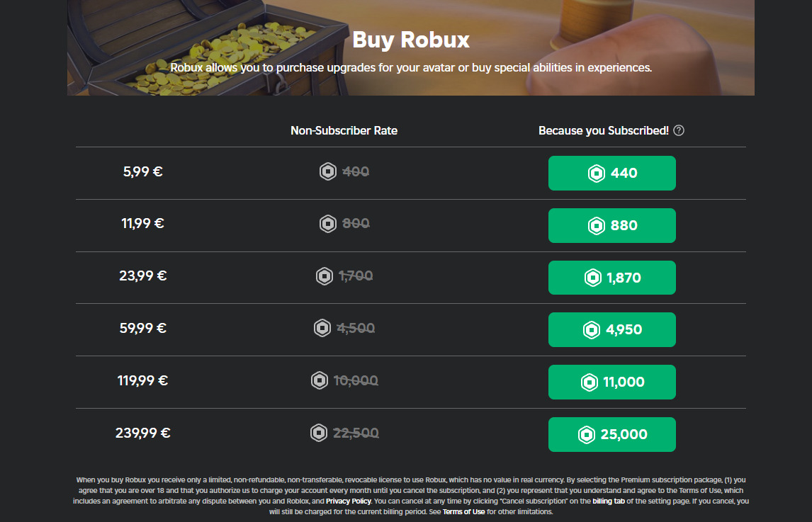Image resolution: width=812 pixels, height=522 pixels.
Task: Click the grey Robux icon beside crossed-out 800
Action: [328, 224]
